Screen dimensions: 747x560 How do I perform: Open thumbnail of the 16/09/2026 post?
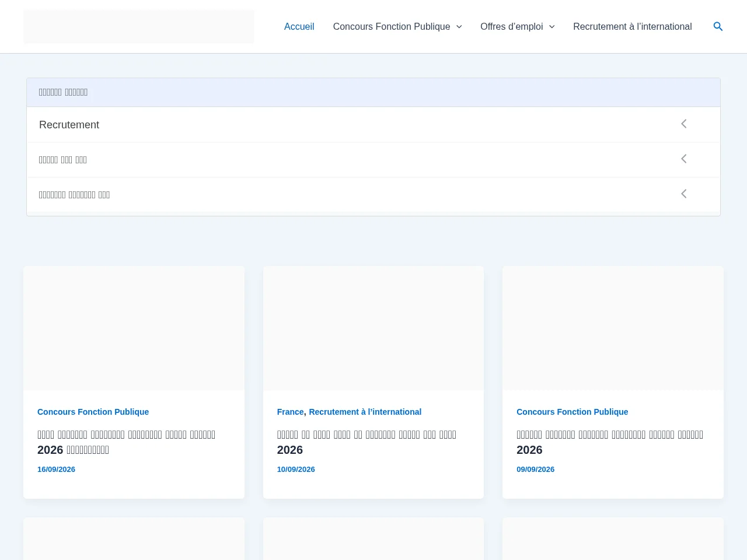134,328
